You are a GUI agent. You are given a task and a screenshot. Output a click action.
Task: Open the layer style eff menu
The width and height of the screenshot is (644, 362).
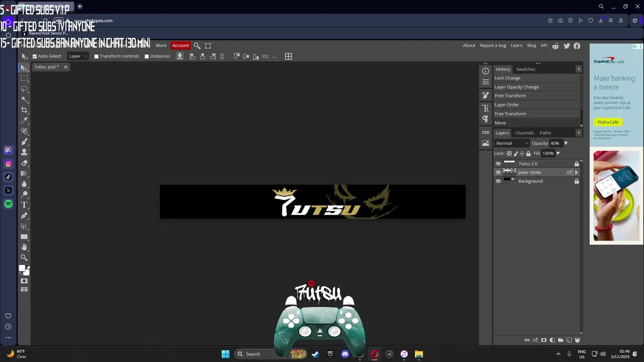(535, 340)
